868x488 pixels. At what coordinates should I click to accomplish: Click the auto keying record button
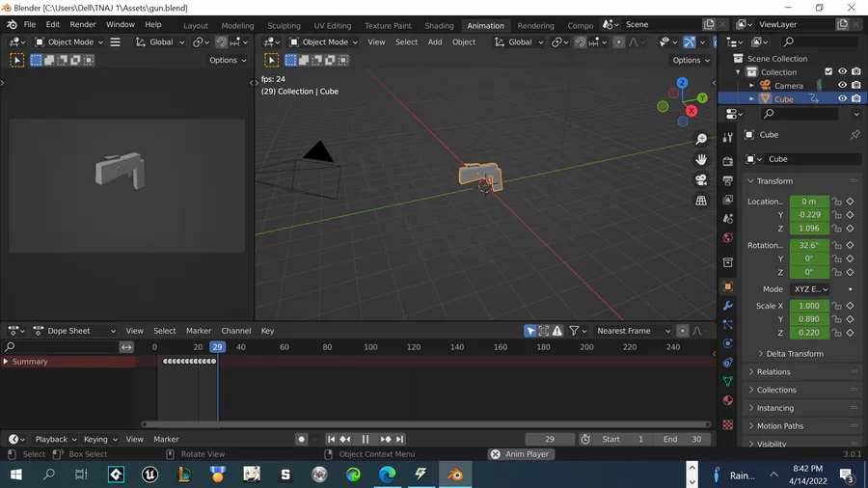(x=301, y=440)
